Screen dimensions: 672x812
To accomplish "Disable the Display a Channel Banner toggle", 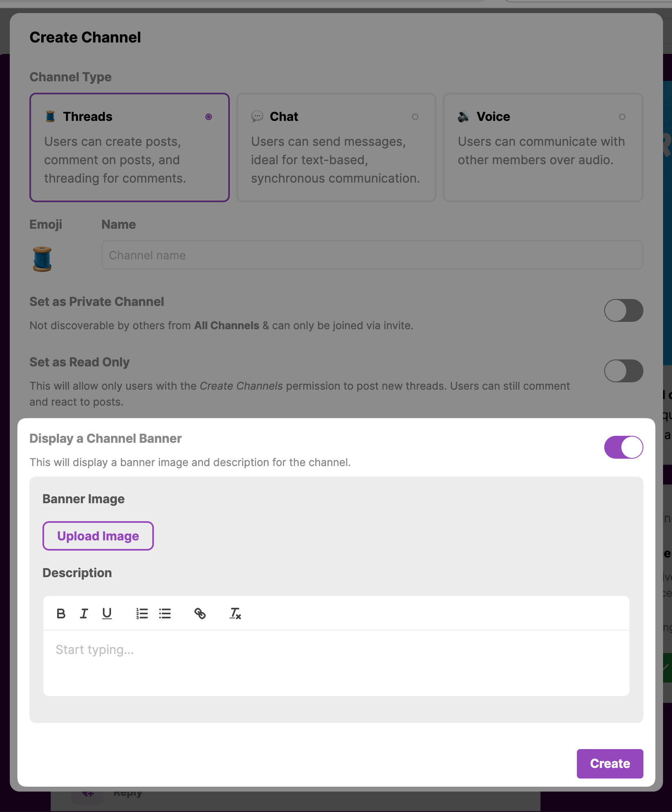I will (623, 447).
